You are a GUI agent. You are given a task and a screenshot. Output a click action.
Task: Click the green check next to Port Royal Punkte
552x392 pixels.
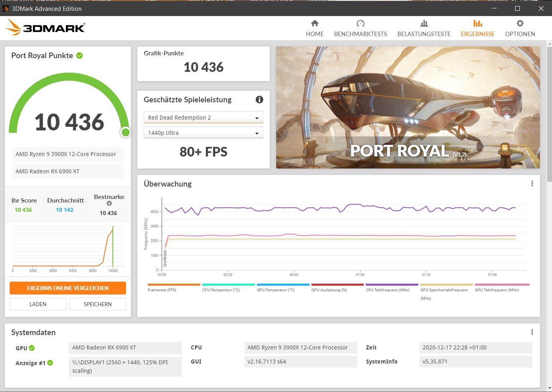tap(79, 56)
